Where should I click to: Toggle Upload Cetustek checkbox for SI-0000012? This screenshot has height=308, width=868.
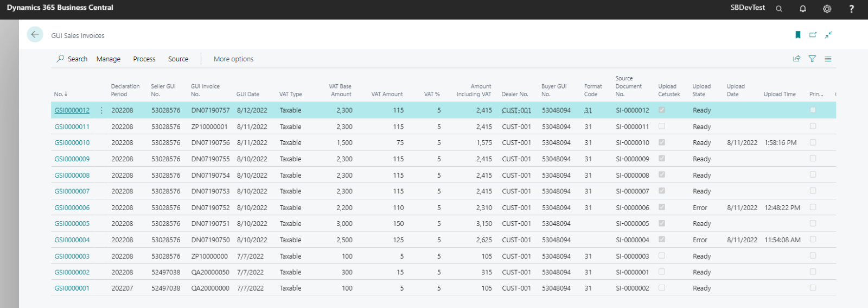pos(662,110)
